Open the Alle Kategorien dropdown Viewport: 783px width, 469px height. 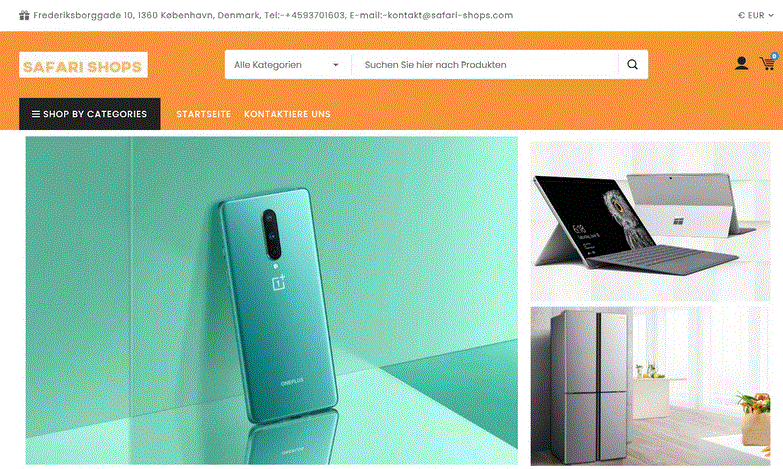(288, 64)
